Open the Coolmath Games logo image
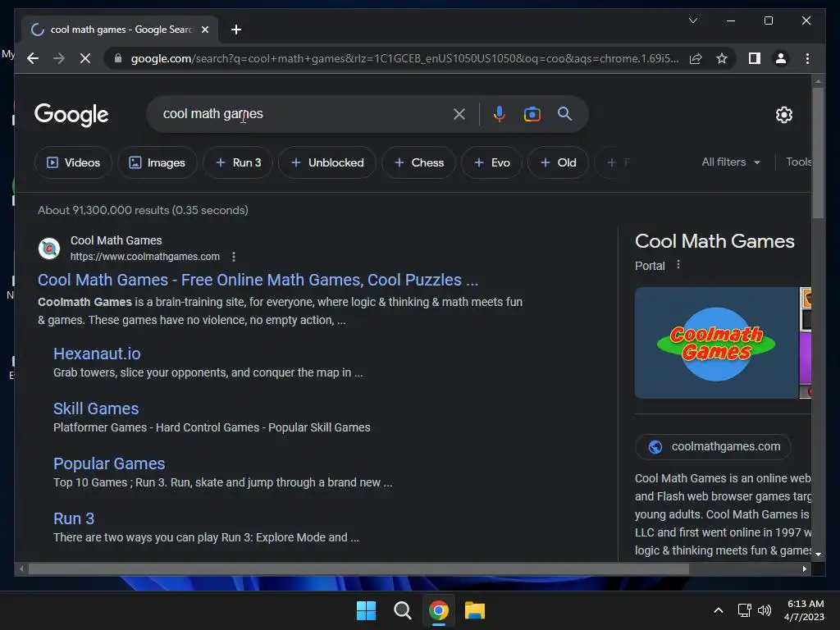Viewport: 840px width, 630px height. (x=716, y=343)
